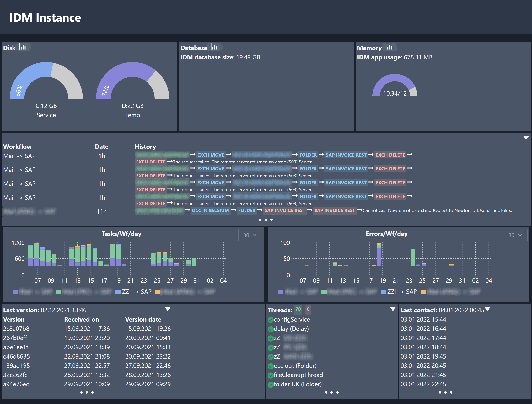This screenshot has width=532, height=404.
Task: Click the OCC IN BELGIUM history tag
Action: click(x=210, y=210)
